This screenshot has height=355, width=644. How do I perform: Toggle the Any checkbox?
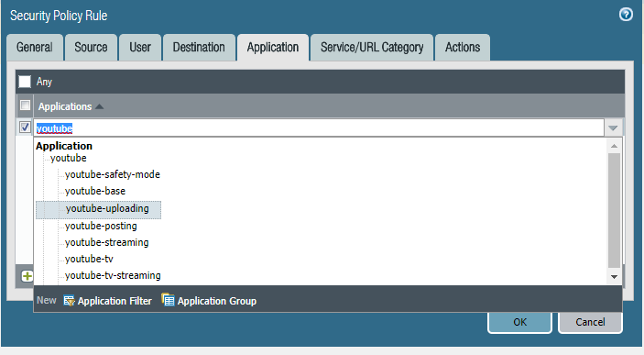(x=25, y=82)
